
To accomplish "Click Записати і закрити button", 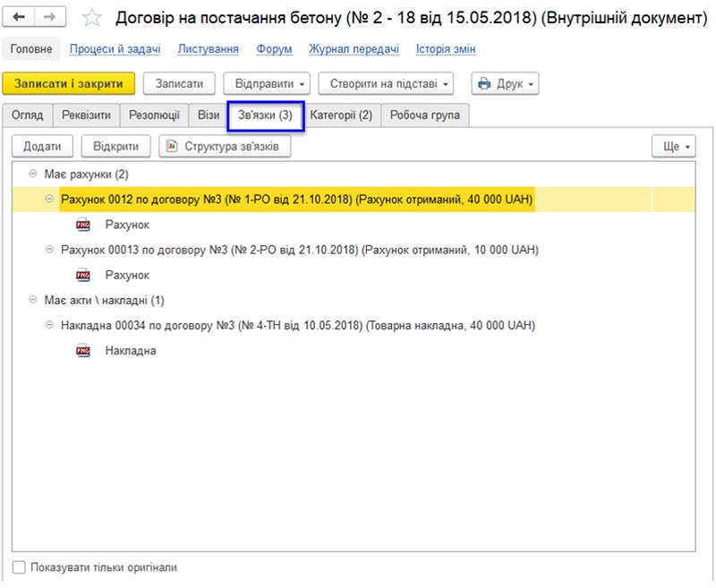I will [69, 83].
